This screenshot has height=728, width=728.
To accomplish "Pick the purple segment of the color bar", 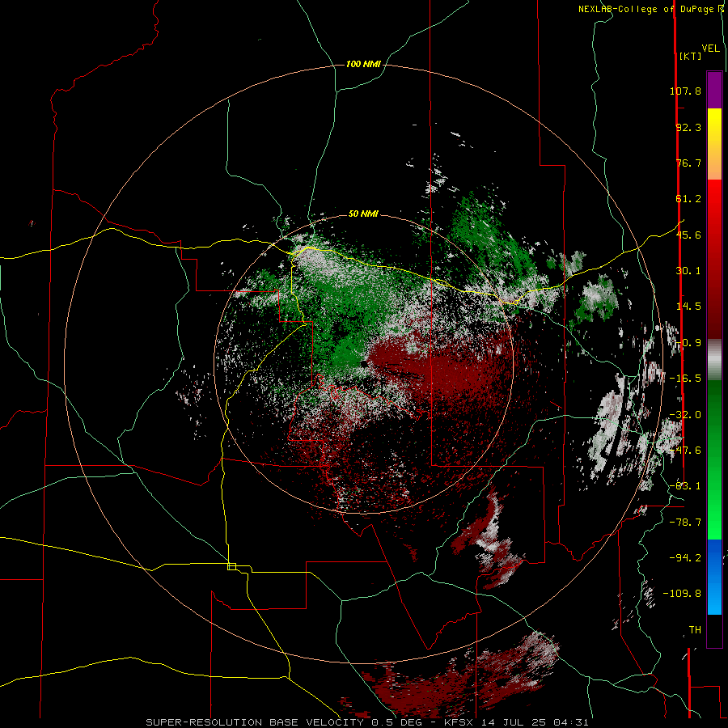I will pos(714,90).
